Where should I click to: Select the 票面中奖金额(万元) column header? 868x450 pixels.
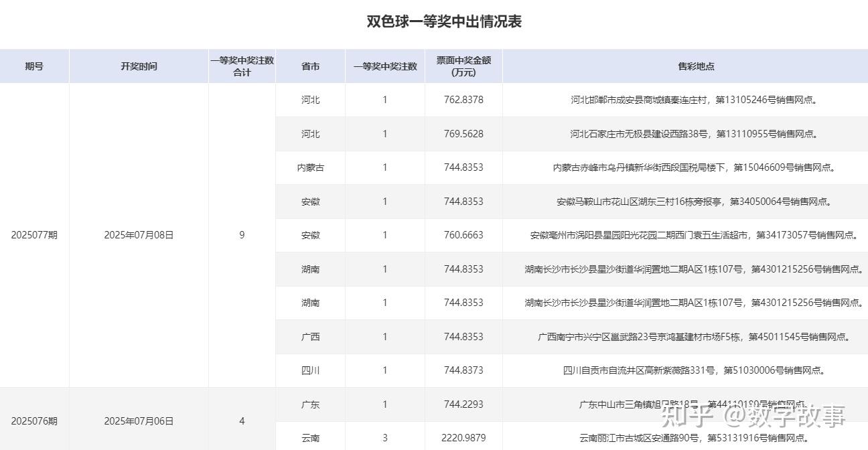tap(463, 66)
